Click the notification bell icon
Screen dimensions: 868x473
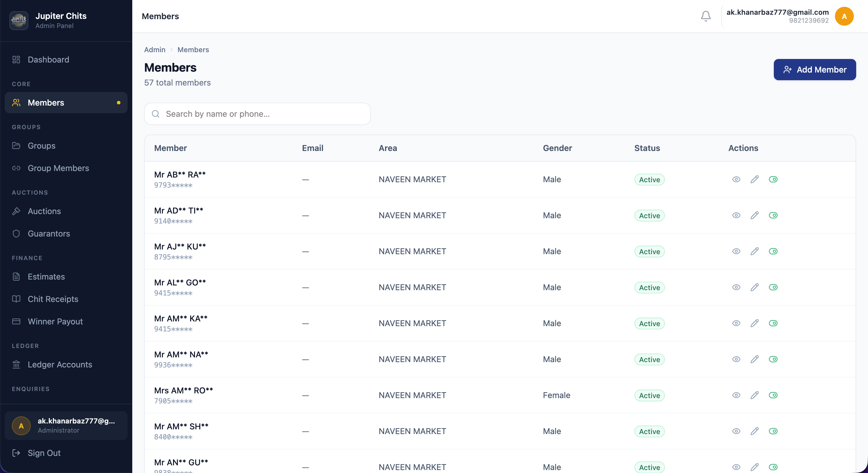tap(706, 16)
